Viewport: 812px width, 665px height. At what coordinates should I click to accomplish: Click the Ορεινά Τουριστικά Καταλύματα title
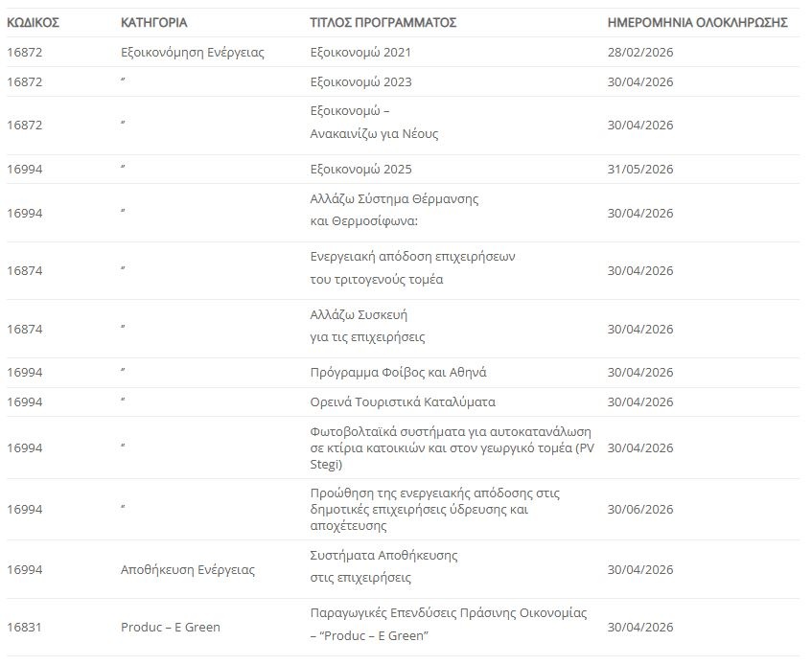click(403, 401)
